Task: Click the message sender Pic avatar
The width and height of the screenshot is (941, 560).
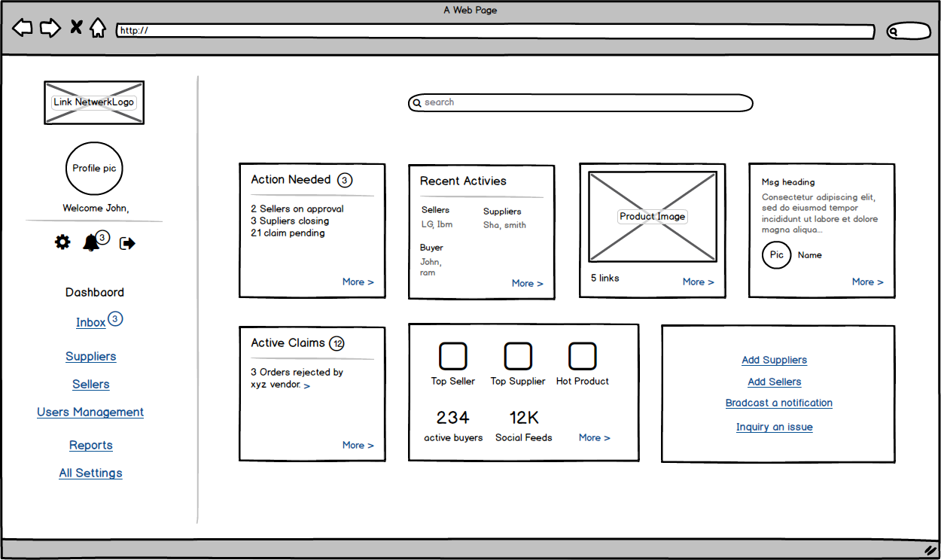Action: (x=777, y=255)
